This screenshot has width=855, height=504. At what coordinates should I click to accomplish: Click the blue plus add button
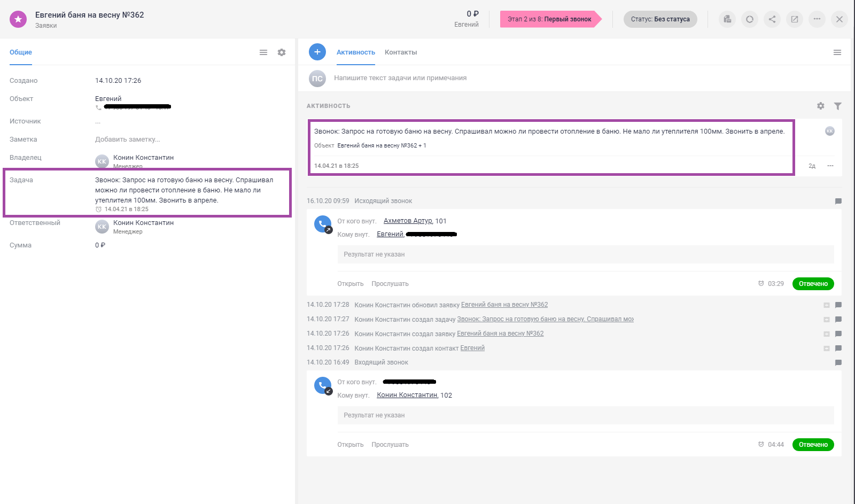pos(317,52)
